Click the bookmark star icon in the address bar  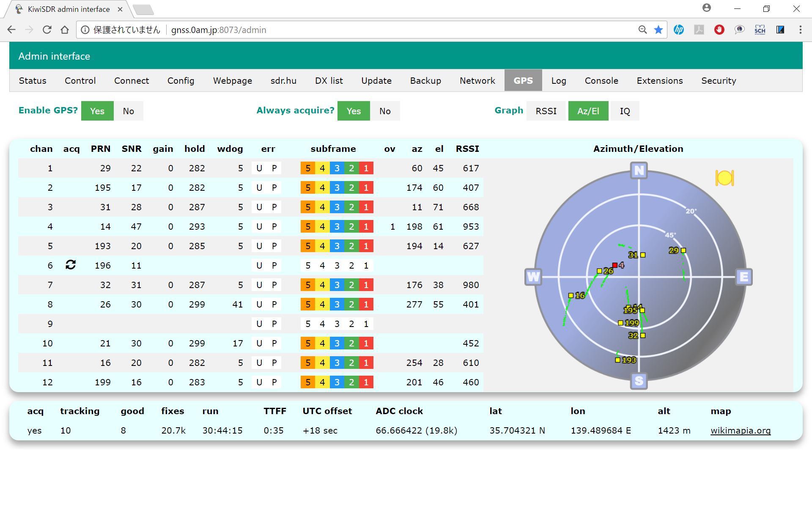tap(658, 30)
